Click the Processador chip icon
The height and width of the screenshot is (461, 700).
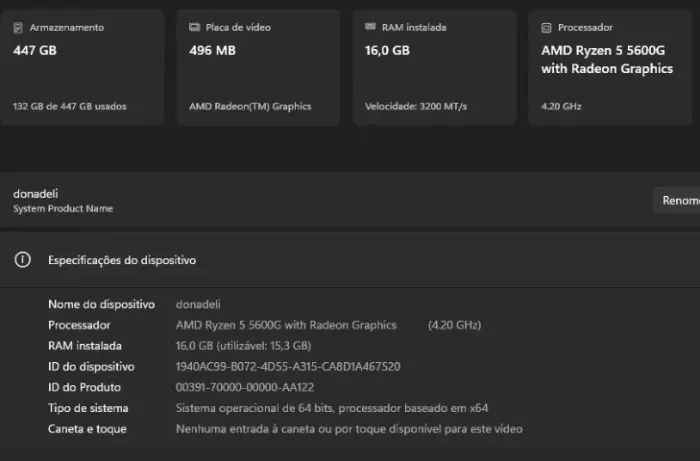point(546,28)
